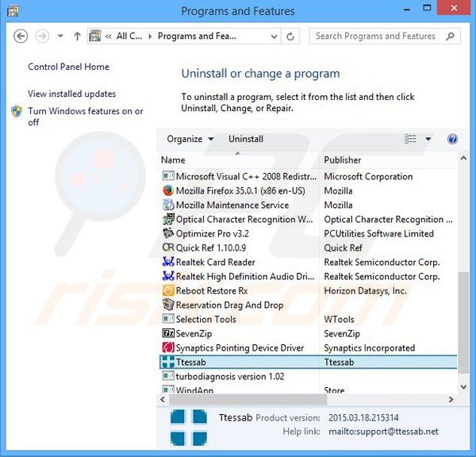
Task: Click the horizontal scrollbar left arrow
Action: click(163, 399)
